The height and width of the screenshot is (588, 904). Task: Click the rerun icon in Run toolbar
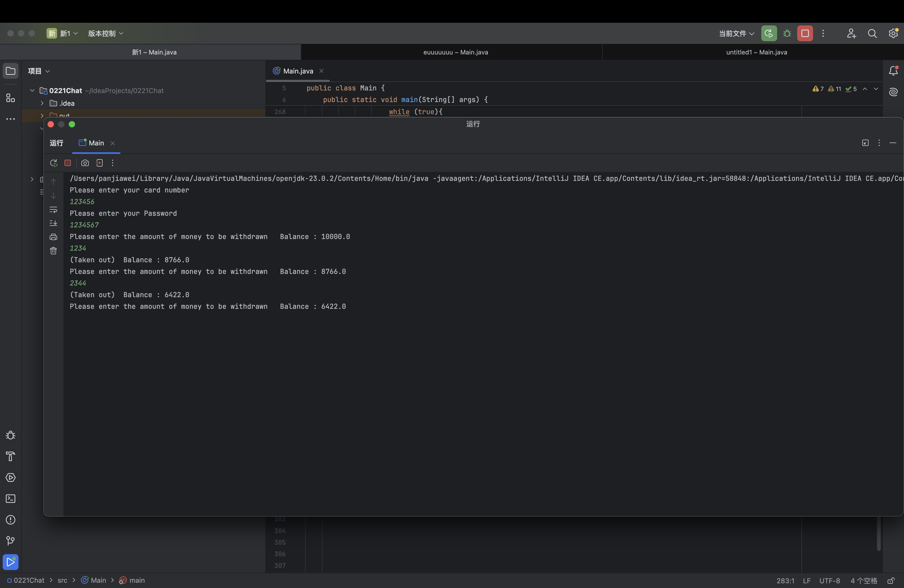coord(54,163)
